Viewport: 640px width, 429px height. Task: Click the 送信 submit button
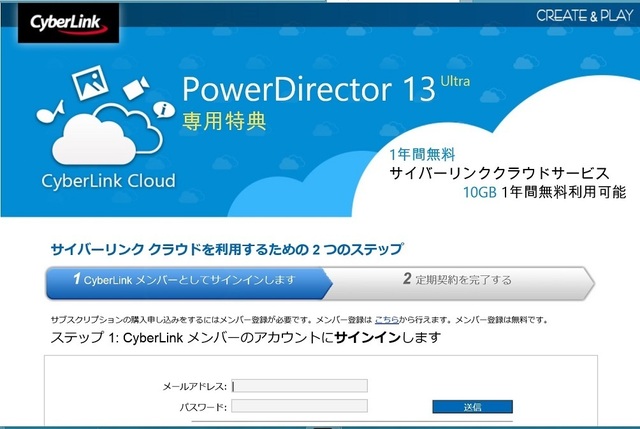coord(472,407)
